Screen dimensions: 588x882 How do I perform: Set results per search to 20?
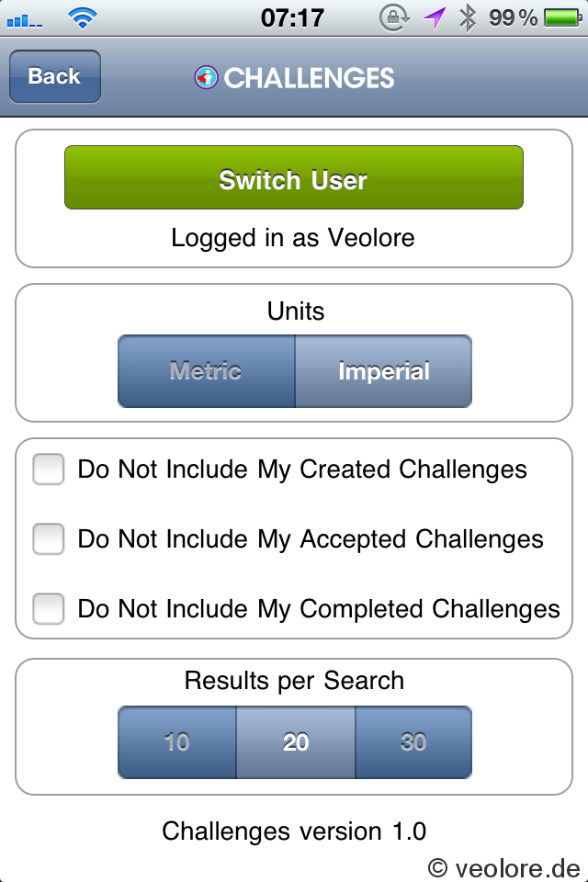click(296, 742)
